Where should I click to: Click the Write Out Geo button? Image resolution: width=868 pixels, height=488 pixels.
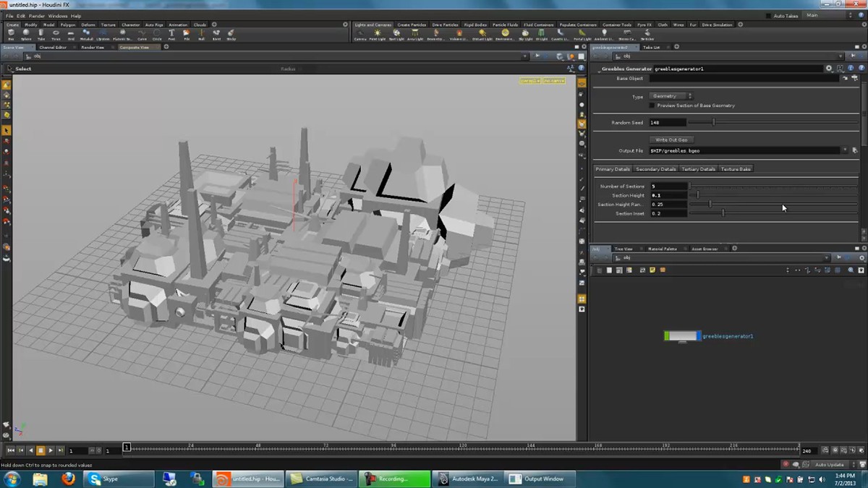point(672,140)
